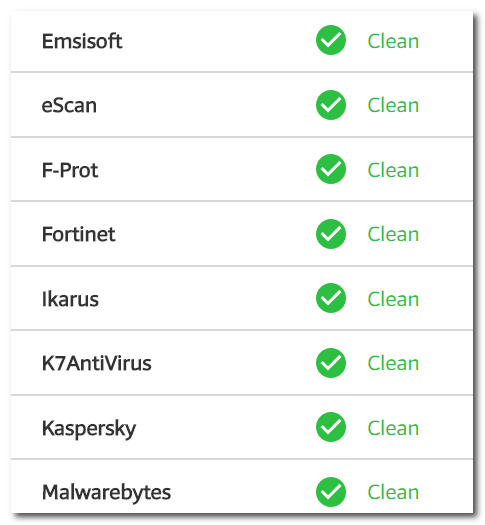Click the Emsisoft engine name
485x525 pixels.
[x=82, y=41]
